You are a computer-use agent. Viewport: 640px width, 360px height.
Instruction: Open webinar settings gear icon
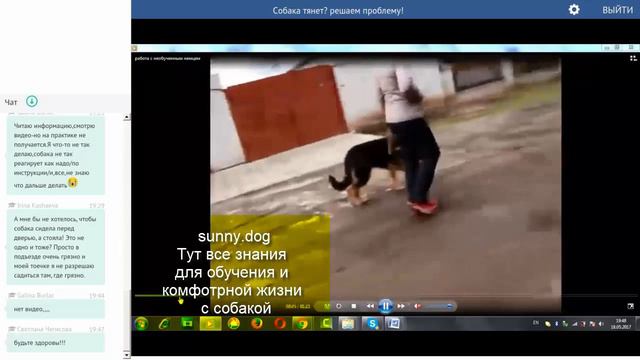tap(574, 9)
